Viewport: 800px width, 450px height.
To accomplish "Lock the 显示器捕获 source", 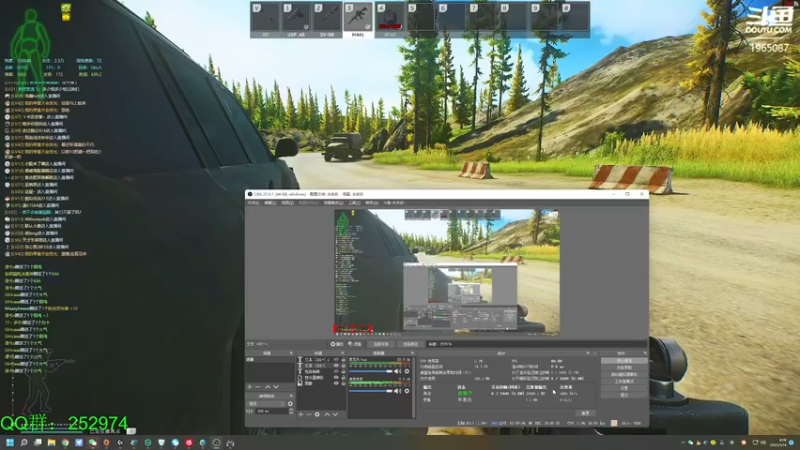I will click(x=343, y=378).
